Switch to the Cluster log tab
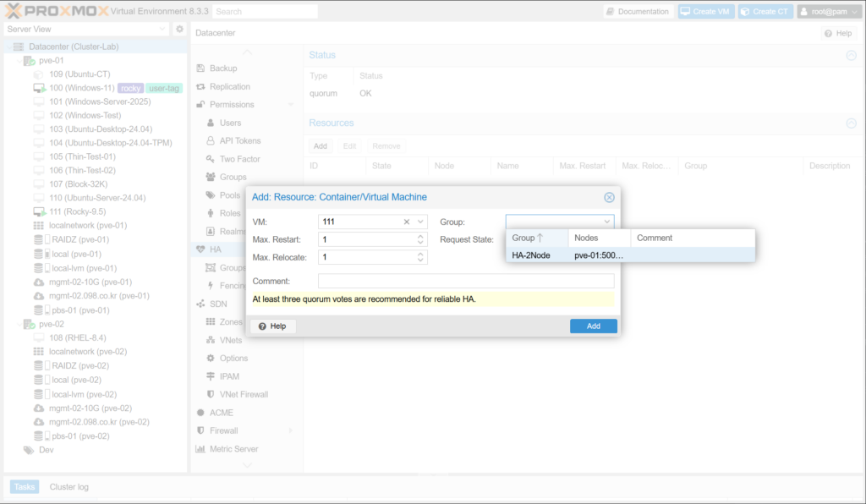 click(69, 487)
